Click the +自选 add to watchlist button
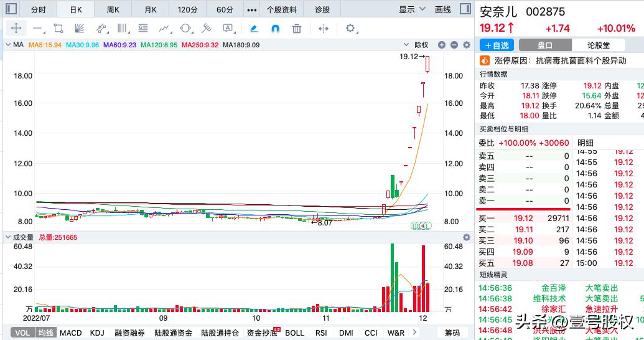Viewport: 644px width, 340px height. pos(497,45)
